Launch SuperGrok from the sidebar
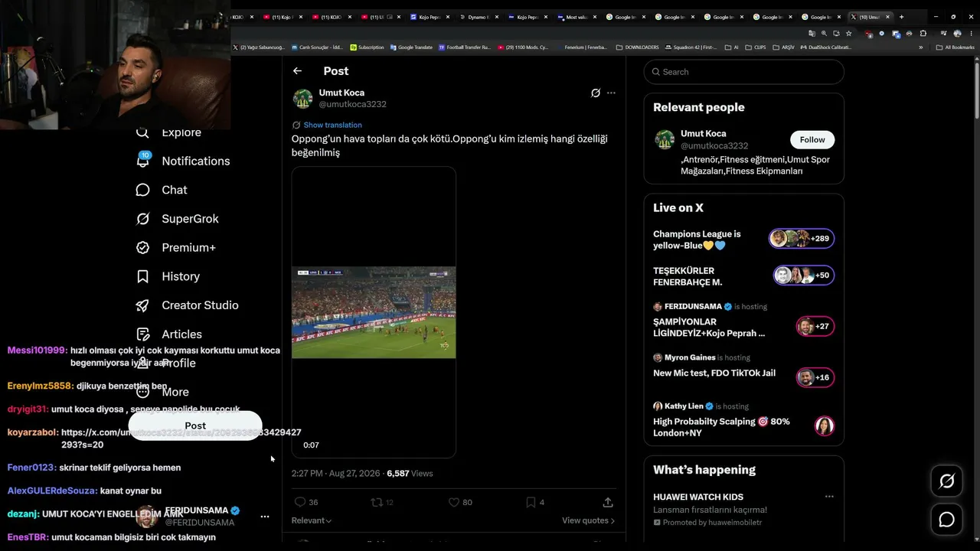Screen dimensions: 980x551 (177, 219)
